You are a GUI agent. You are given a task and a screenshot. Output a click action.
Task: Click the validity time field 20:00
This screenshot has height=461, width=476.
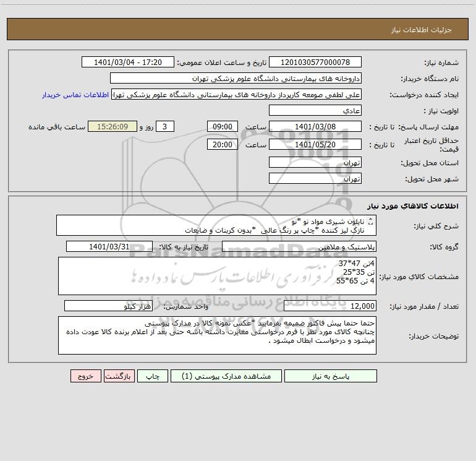[222, 144]
